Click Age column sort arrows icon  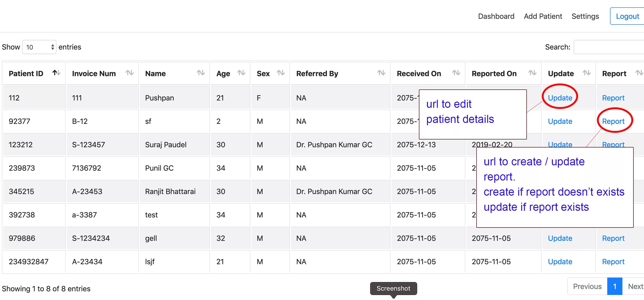[x=241, y=73]
